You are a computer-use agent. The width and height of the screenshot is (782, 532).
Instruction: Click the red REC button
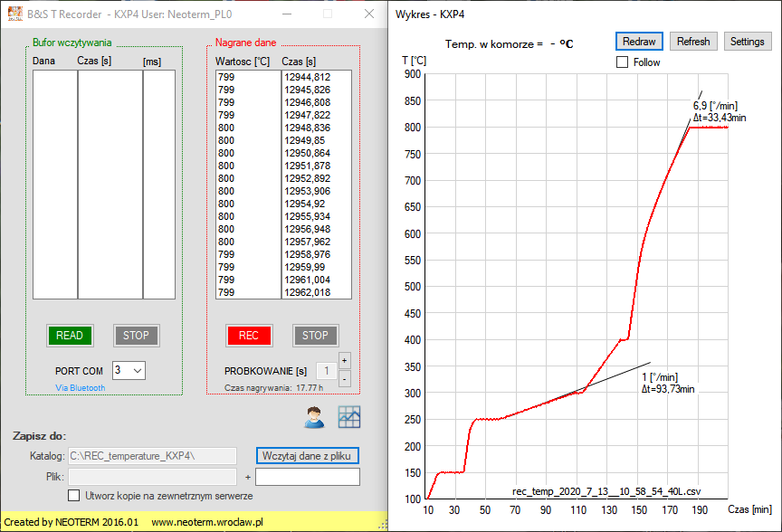point(249,336)
